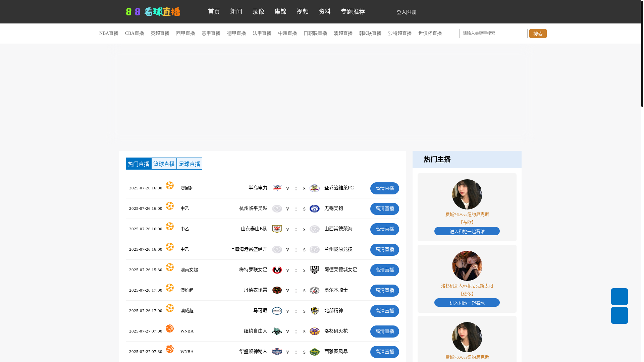Open 中超直播 category link
Screen dimensions: 644x362
(x=287, y=34)
